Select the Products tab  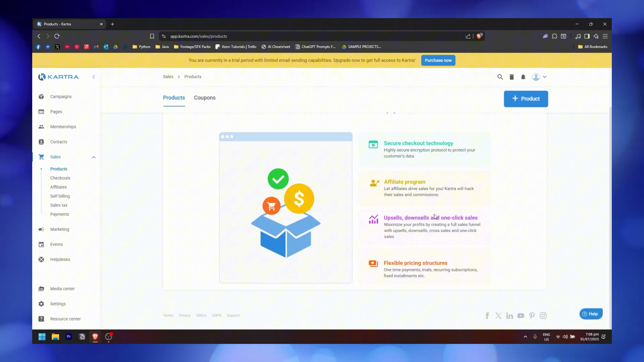pyautogui.click(x=174, y=98)
